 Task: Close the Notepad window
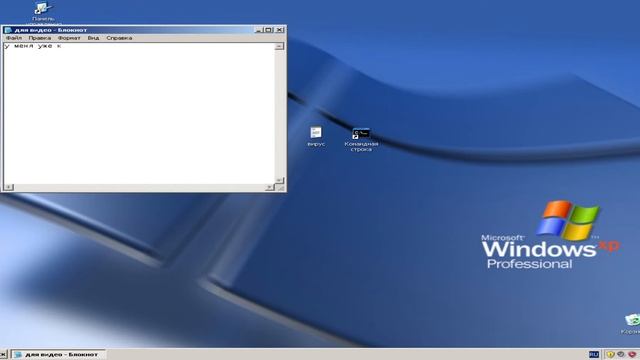(280, 30)
